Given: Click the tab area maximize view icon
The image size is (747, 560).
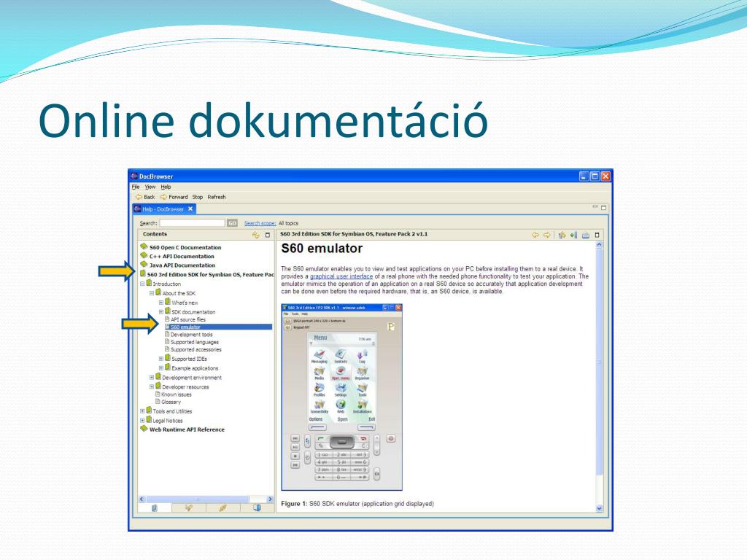Looking at the screenshot, I should click(603, 208).
